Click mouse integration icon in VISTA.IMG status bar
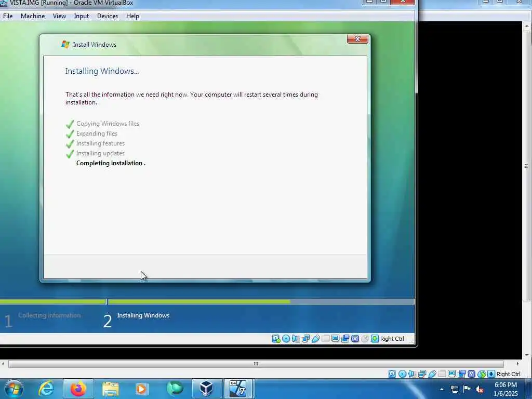The image size is (532, 399). tap(365, 339)
